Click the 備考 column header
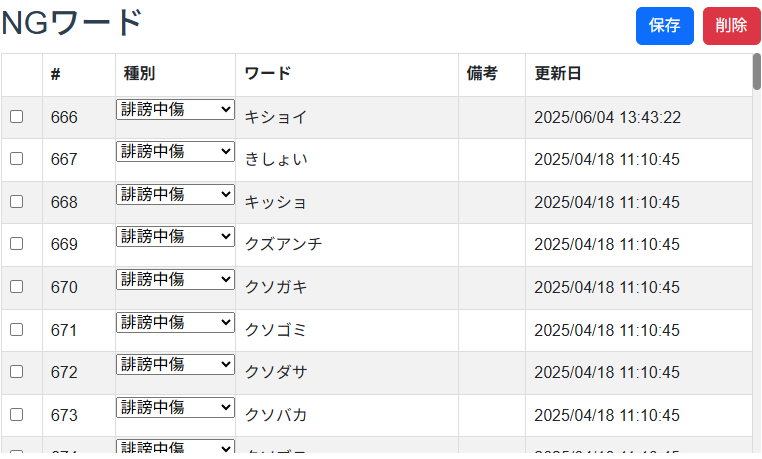Screen dimensions: 762x459 tap(482, 74)
